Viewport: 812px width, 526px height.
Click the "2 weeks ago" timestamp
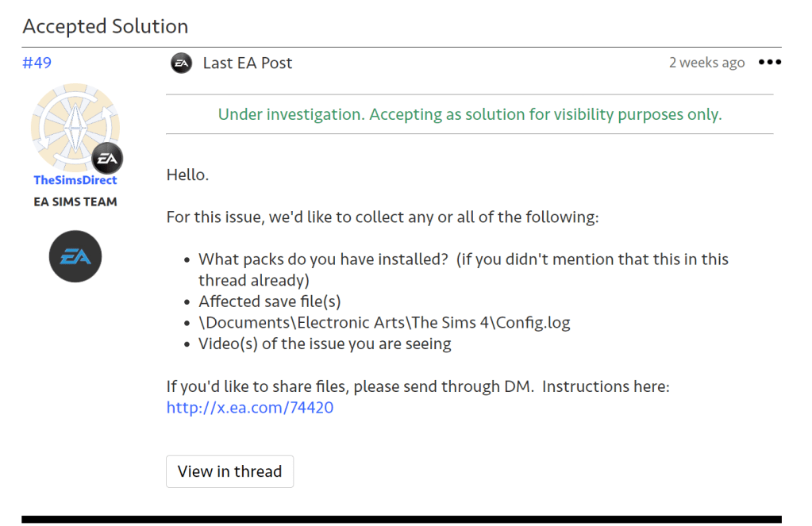pyautogui.click(x=706, y=63)
